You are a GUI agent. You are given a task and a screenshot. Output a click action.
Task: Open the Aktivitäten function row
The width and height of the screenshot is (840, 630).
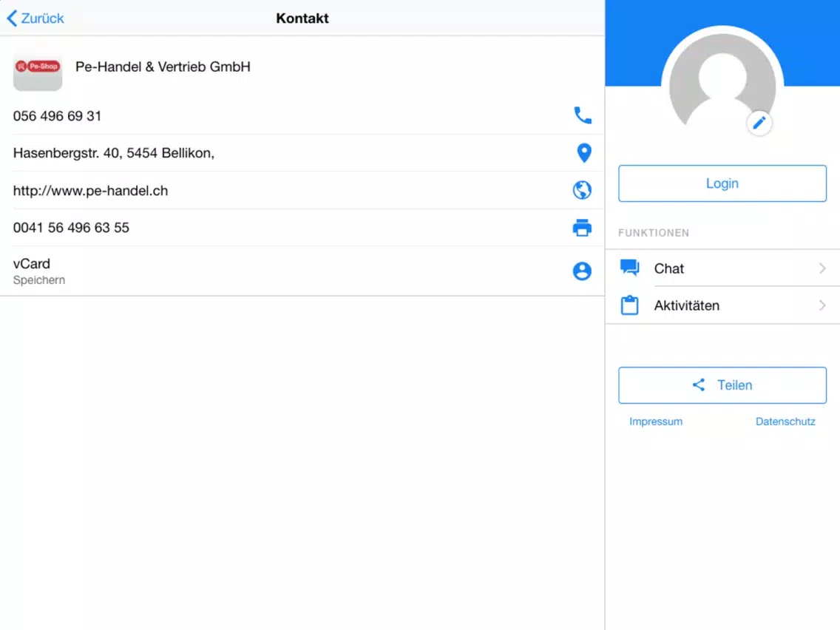click(722, 305)
